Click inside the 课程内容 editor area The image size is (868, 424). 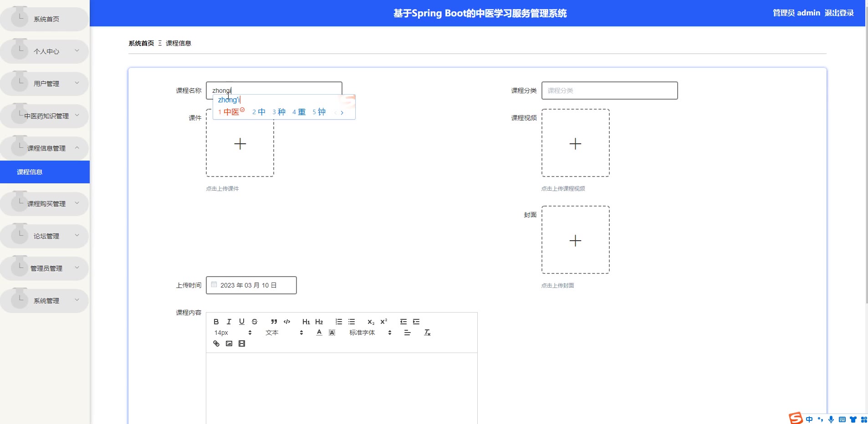coord(342,388)
